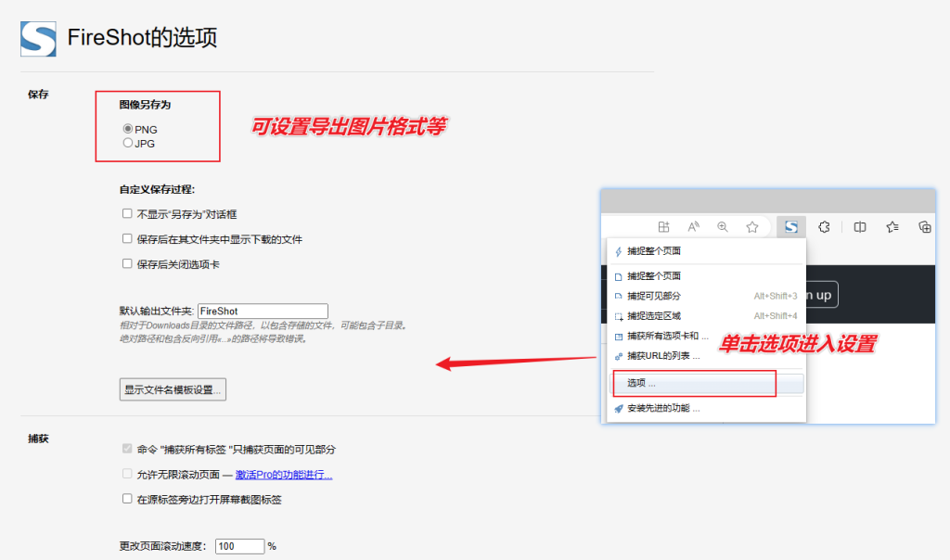
Task: Check 保存后关闭选项卡 option
Action: (x=126, y=263)
